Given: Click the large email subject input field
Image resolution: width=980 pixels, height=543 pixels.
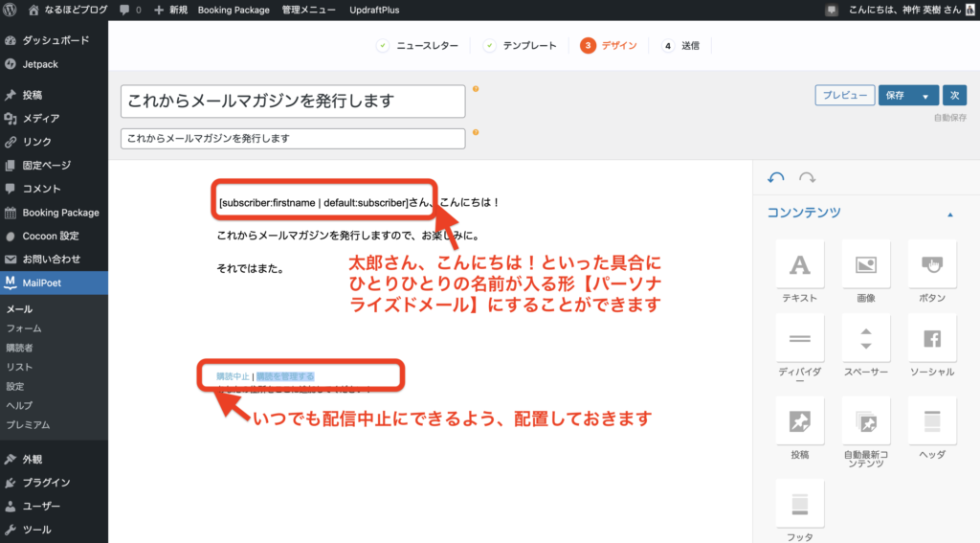Looking at the screenshot, I should click(x=293, y=102).
